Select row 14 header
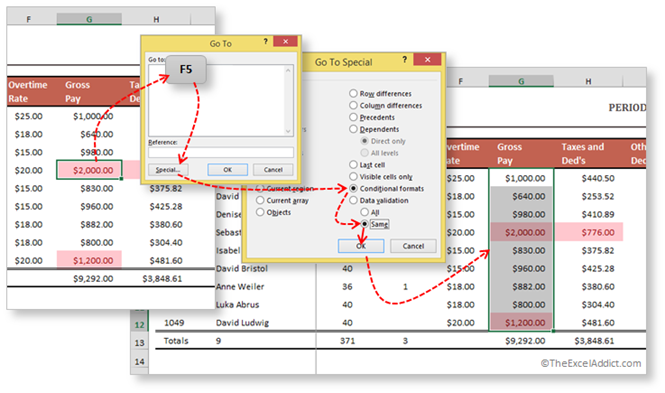This screenshot has height=393, width=665. point(139,362)
